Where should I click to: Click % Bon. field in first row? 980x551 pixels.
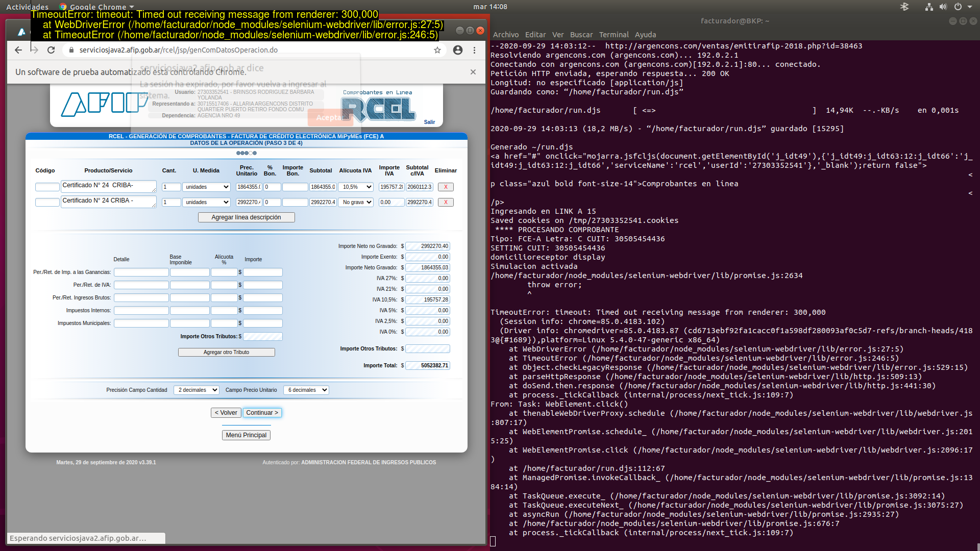pyautogui.click(x=272, y=187)
